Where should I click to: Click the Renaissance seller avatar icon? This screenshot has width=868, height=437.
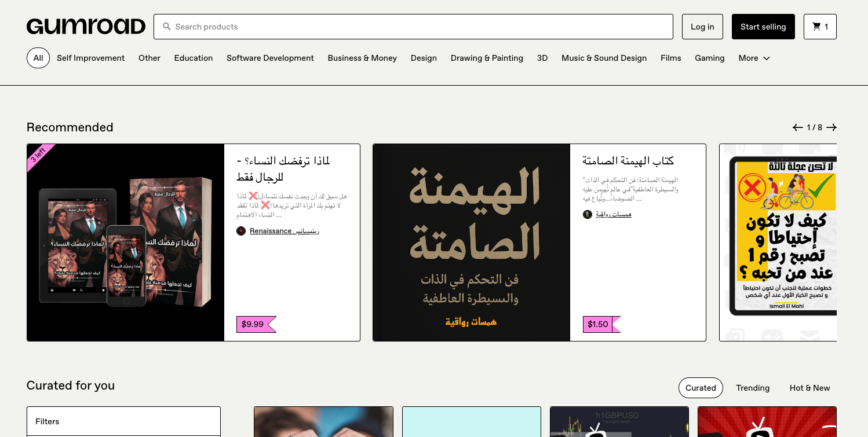click(241, 231)
